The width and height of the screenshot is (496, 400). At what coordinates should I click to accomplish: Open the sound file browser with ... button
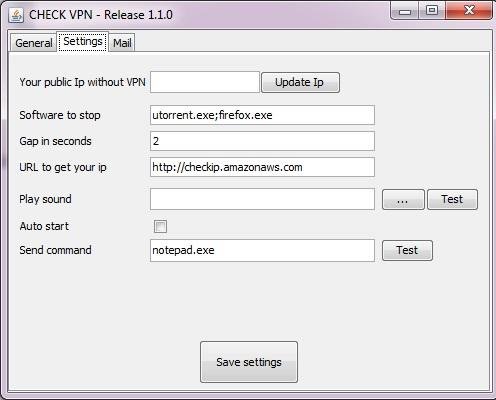403,199
